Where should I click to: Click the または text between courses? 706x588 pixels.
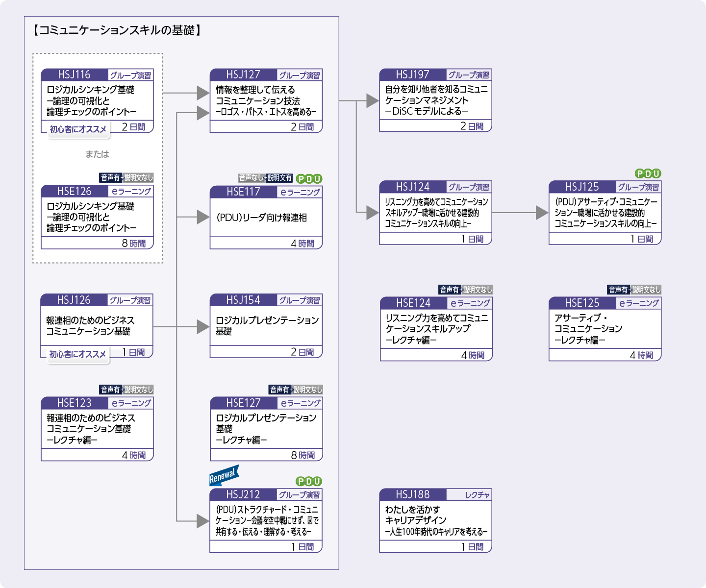click(x=97, y=154)
